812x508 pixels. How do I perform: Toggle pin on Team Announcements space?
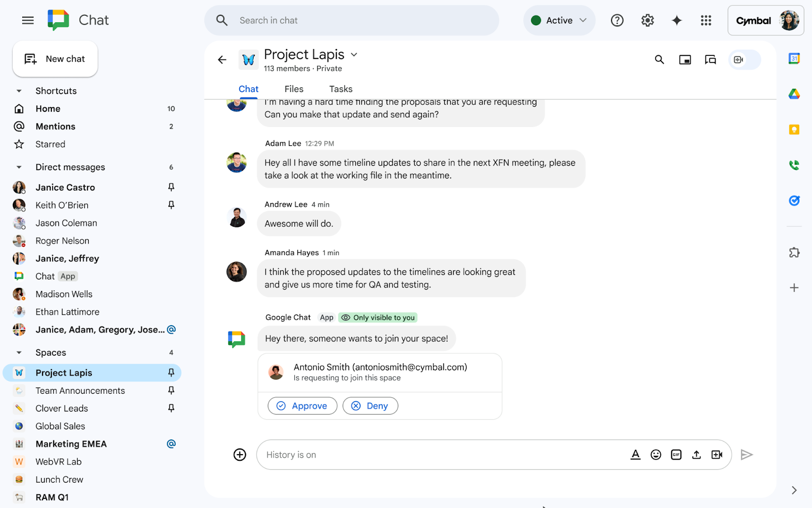171,391
